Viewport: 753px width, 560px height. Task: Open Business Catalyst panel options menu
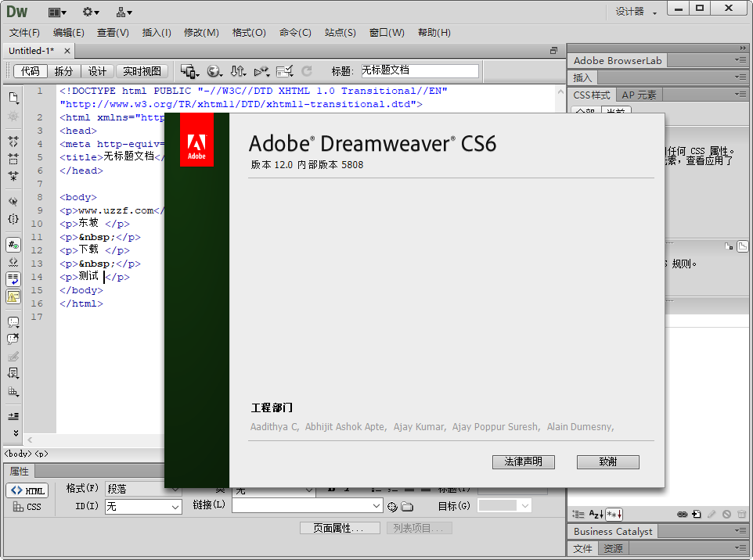[x=740, y=531]
